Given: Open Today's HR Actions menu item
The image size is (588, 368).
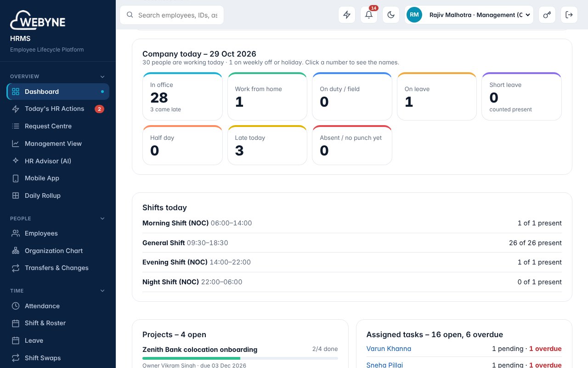Looking at the screenshot, I should (58, 109).
